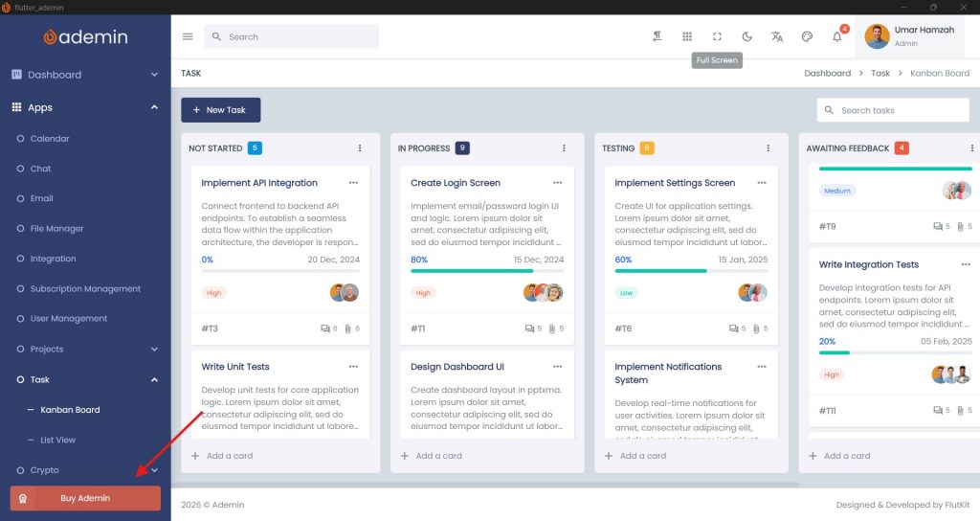Open three-dot menu on Create Login Screen card
Screen dimensions: 980x521
558,183
